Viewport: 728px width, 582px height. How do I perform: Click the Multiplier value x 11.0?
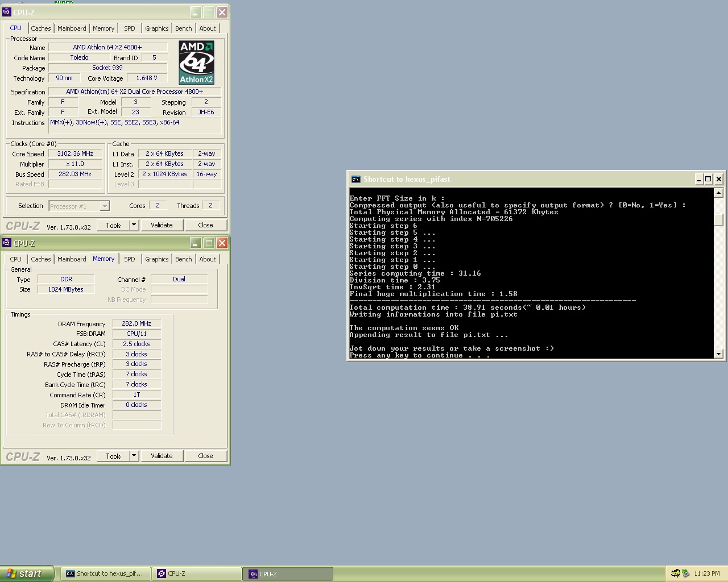coord(75,164)
